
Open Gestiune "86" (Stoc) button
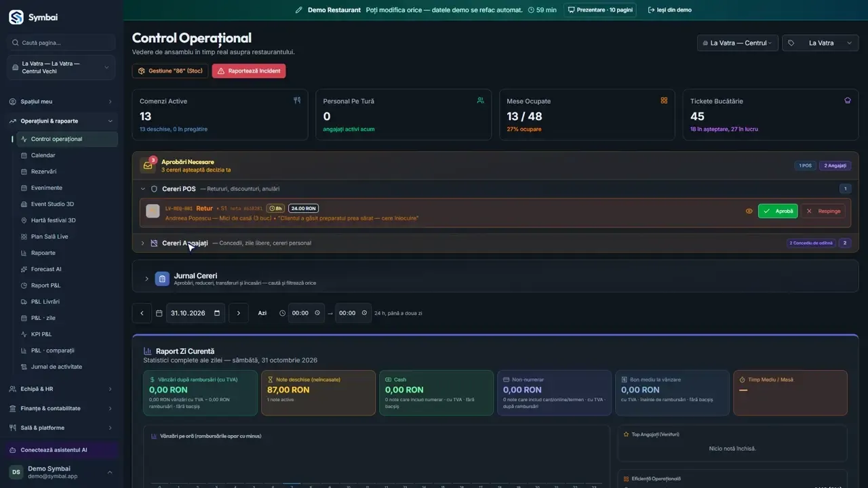click(170, 70)
